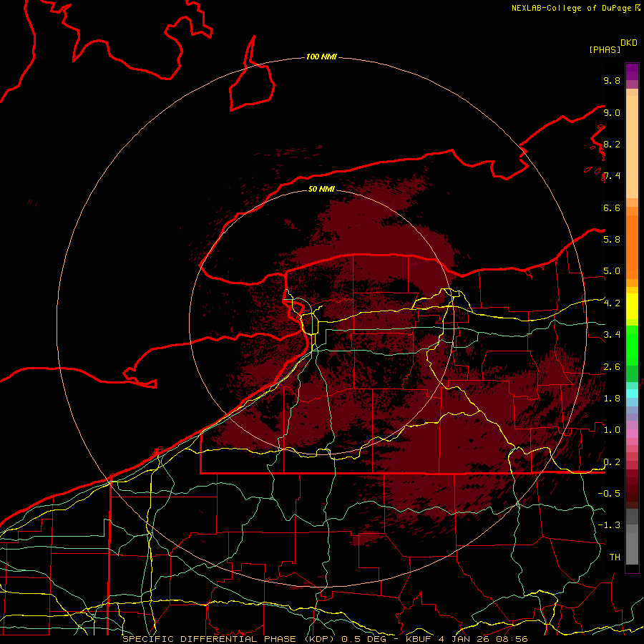This screenshot has height=644, width=644.
Task: Click the 6.6 scale value
Action: coord(612,208)
